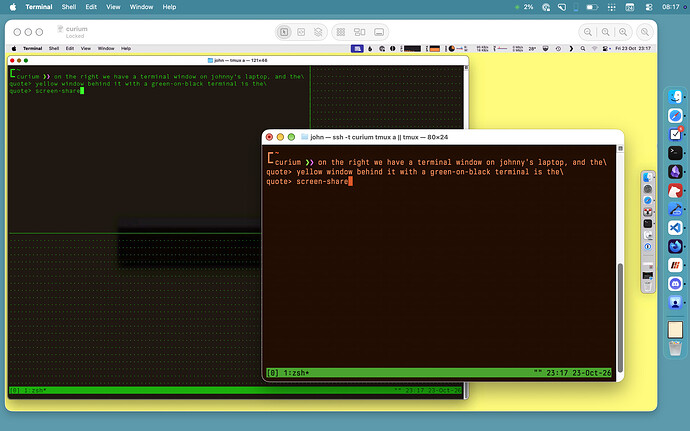690x431 pixels.
Task: Open the red Bear app in the local Dock
Action: pos(675,190)
